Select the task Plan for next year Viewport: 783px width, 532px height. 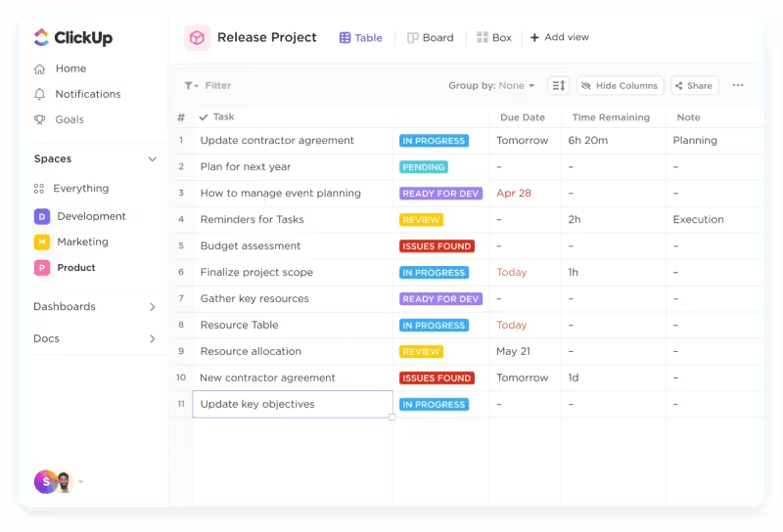pyautogui.click(x=246, y=167)
